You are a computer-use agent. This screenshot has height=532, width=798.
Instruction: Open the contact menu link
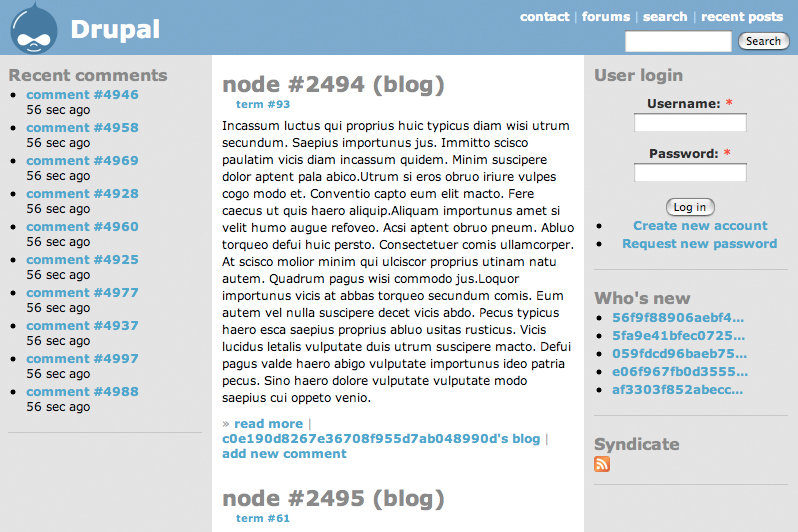click(544, 17)
